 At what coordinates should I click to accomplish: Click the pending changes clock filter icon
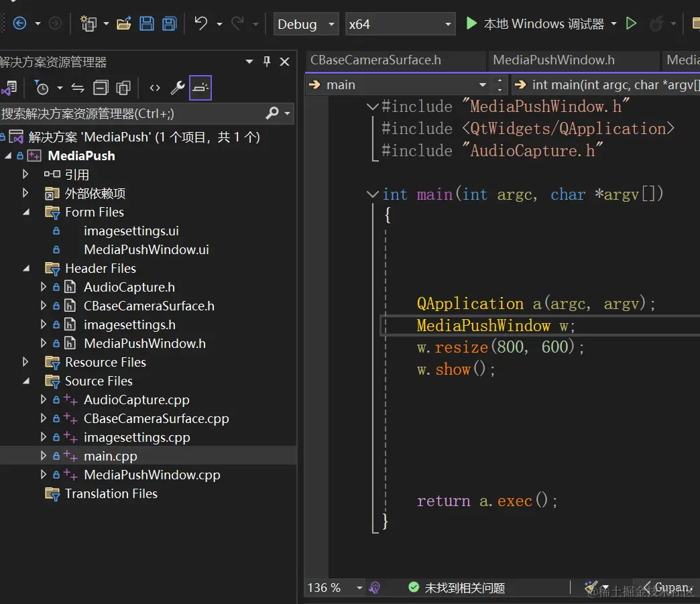tap(42, 88)
